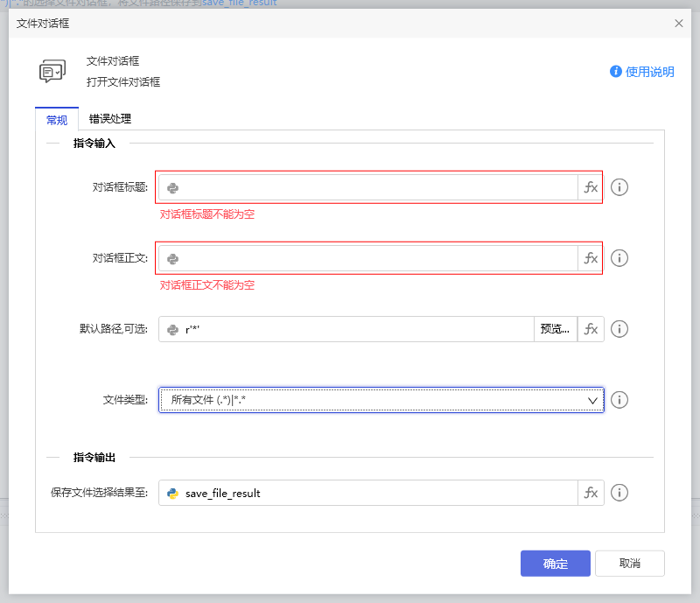Image resolution: width=700 pixels, height=603 pixels.
Task: Click the 取消 button
Action: pos(629,564)
